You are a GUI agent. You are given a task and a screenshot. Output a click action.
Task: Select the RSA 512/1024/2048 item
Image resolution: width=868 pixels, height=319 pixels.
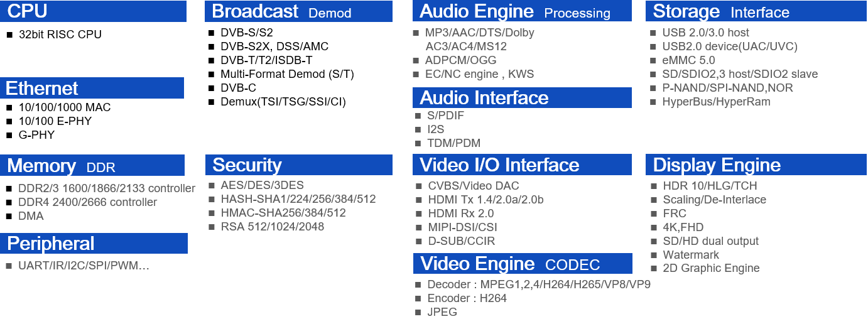point(272,227)
